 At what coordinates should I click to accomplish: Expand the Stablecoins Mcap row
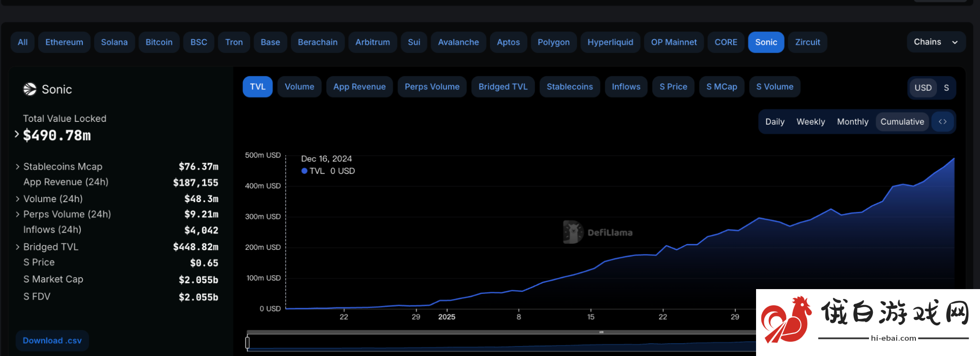tap(18, 167)
